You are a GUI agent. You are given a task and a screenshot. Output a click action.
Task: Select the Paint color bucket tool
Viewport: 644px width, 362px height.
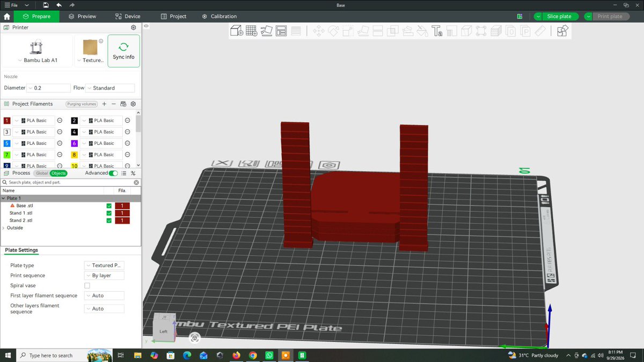pos(422,31)
